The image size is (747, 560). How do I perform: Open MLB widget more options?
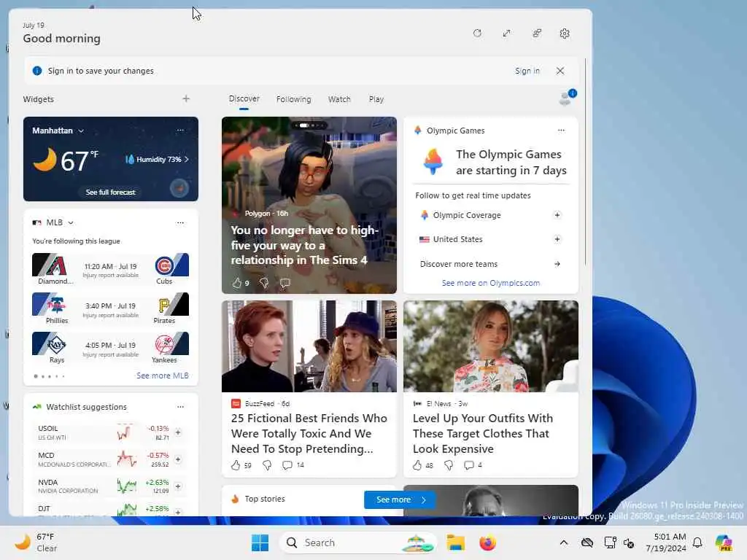tap(180, 222)
